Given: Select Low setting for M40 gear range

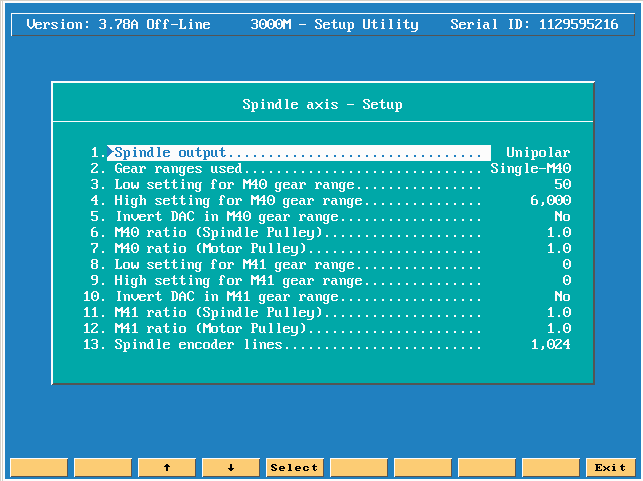Looking at the screenshot, I should coord(327,185).
